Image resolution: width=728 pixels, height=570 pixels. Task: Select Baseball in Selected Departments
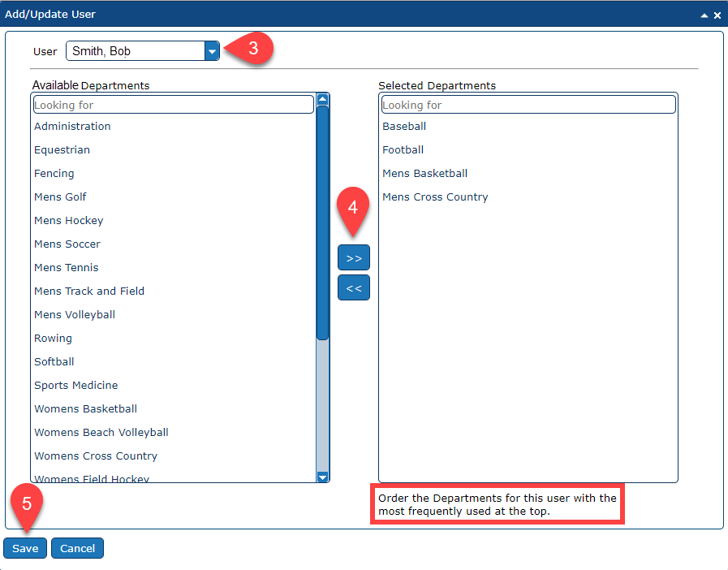(404, 127)
